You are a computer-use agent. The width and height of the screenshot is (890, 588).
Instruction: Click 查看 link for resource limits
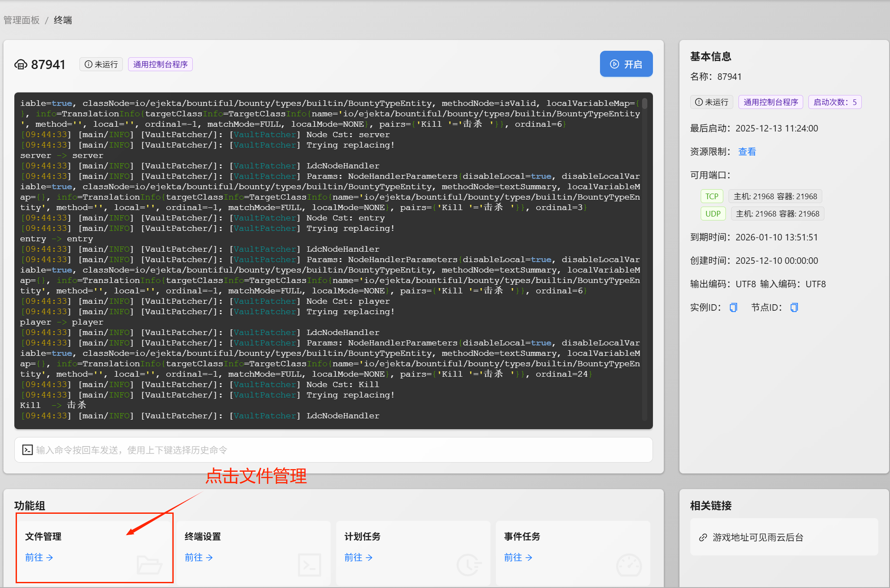tap(747, 152)
